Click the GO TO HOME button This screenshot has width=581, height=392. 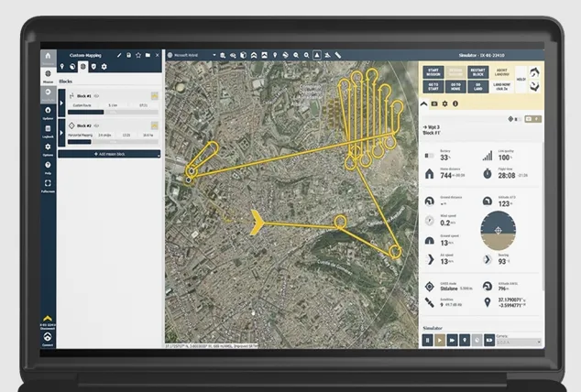tap(455, 87)
